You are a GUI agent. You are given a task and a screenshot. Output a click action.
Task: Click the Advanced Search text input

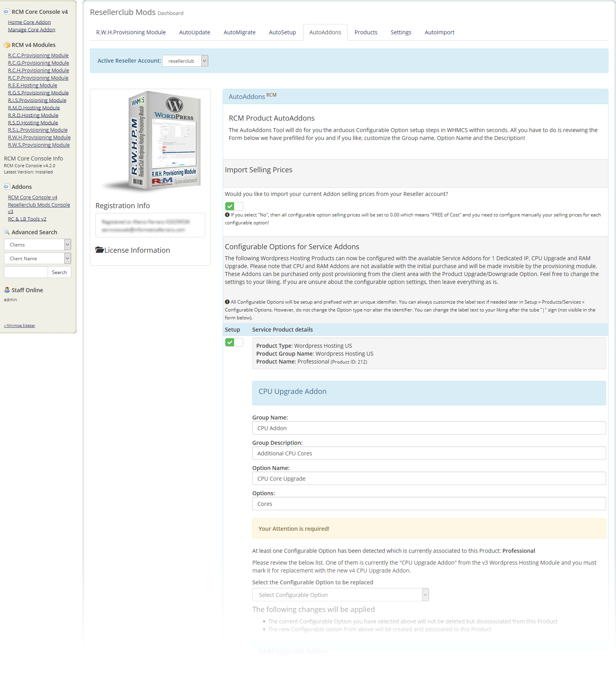pyautogui.click(x=26, y=272)
